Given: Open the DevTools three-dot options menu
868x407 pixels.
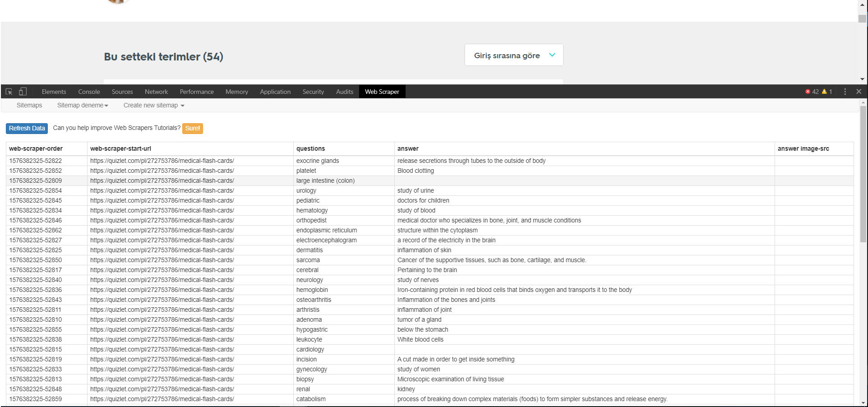Looking at the screenshot, I should click(845, 92).
